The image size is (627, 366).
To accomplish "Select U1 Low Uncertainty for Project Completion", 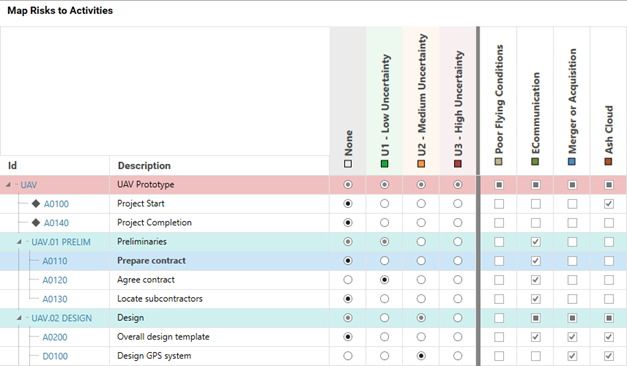I will [x=385, y=222].
